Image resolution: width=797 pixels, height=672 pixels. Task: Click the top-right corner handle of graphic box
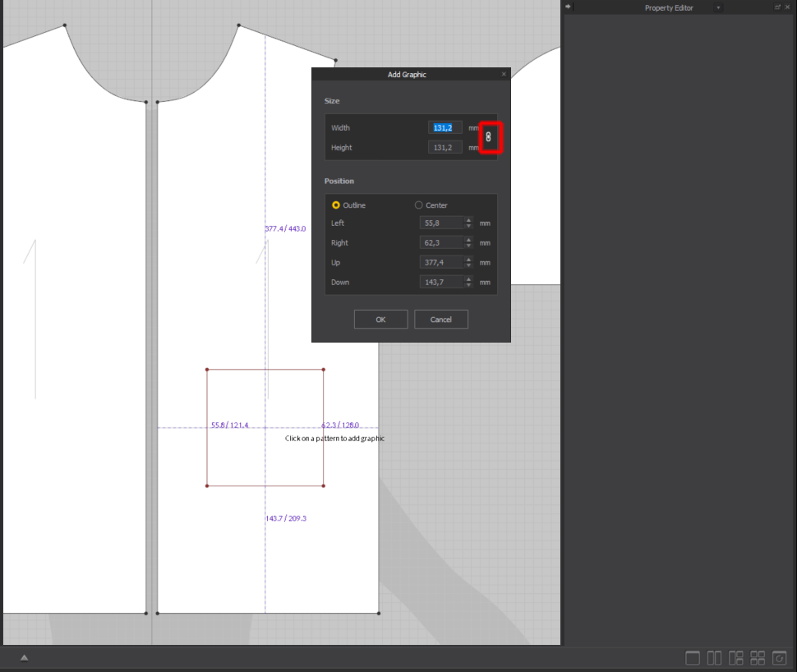[x=323, y=370]
